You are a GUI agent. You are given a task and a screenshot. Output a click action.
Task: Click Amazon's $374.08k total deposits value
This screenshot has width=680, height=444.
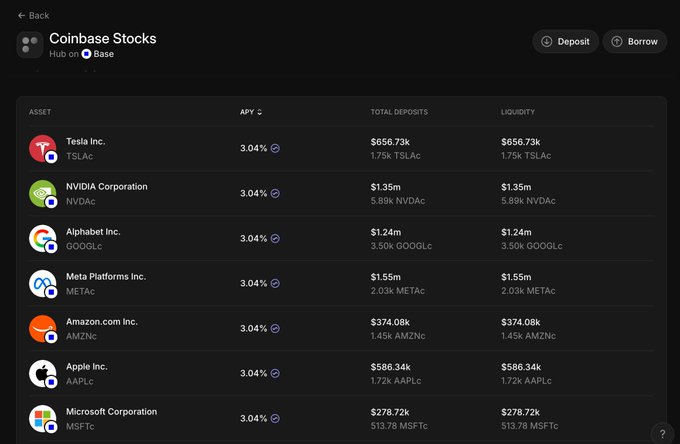pos(390,322)
